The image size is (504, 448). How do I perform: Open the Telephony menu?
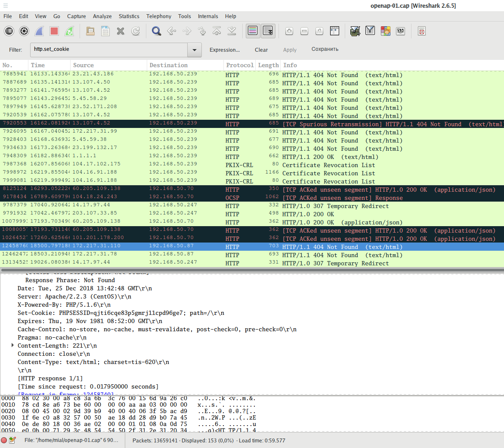point(158,16)
